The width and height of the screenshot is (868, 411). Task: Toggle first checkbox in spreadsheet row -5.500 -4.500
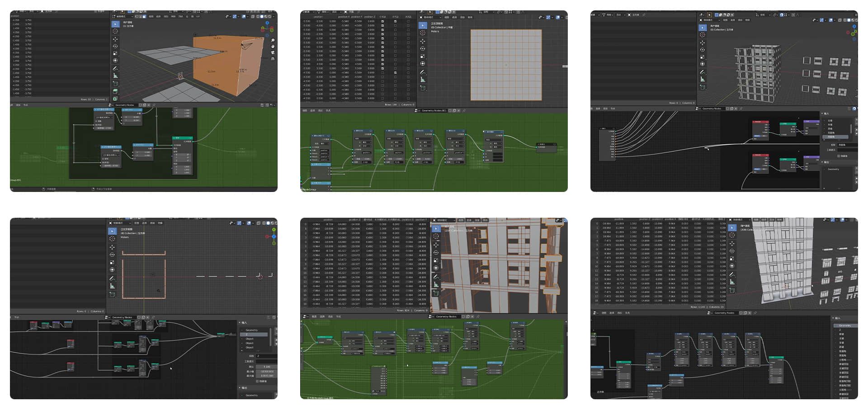tap(382, 25)
